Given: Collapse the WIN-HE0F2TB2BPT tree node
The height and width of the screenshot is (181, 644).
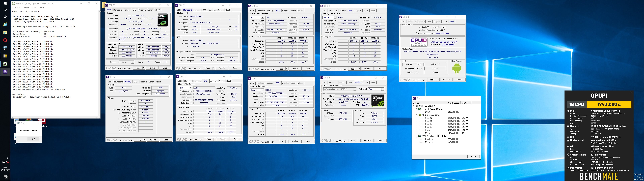Looking at the screenshot, I should pyautogui.click(x=414, y=106).
